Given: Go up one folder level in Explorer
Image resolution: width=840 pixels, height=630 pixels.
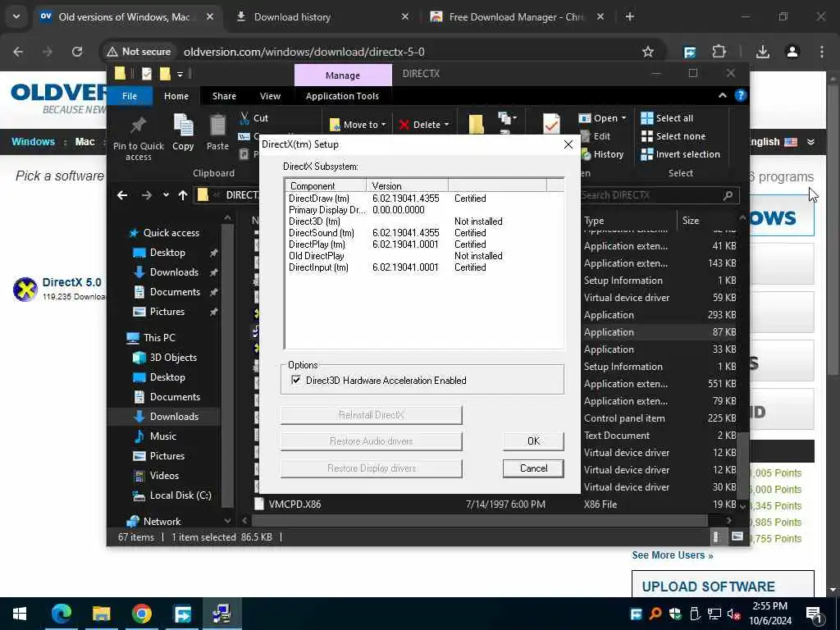Looking at the screenshot, I should 183,195.
